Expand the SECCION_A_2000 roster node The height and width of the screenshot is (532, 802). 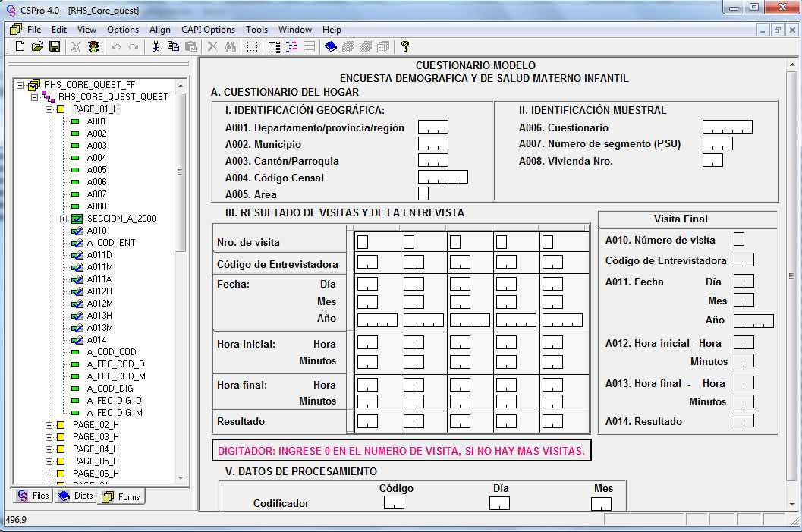63,219
